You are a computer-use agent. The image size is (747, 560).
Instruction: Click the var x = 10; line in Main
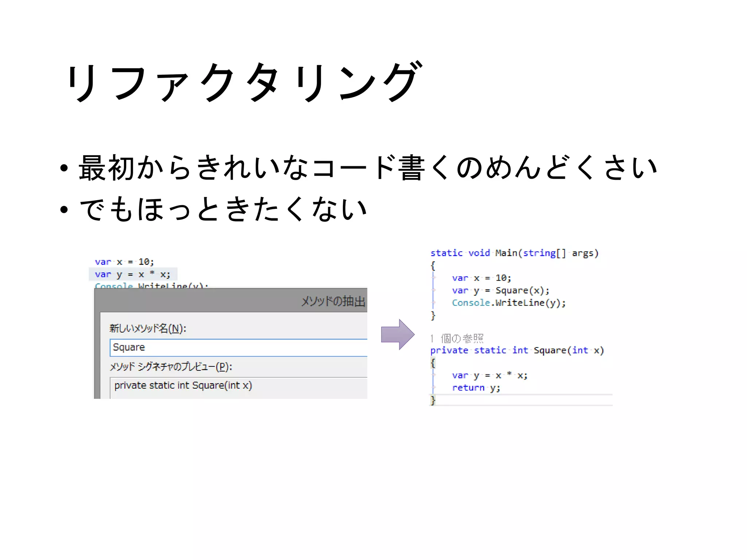481,278
